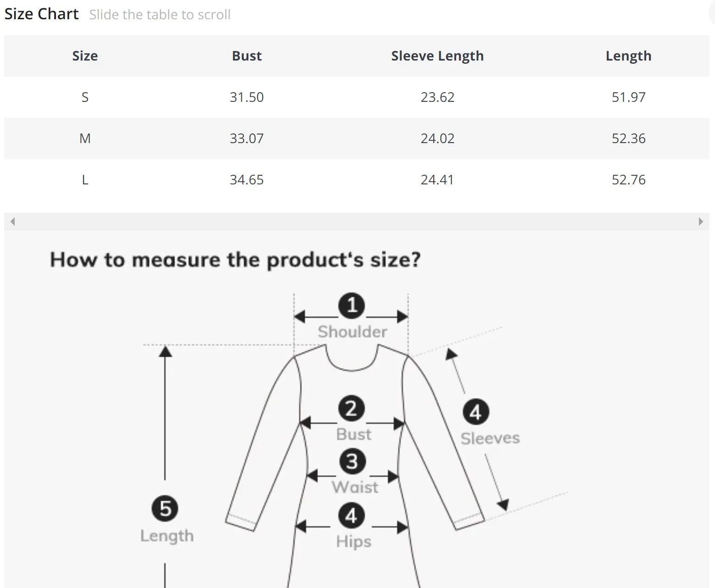Click the S size row label

[x=85, y=97]
